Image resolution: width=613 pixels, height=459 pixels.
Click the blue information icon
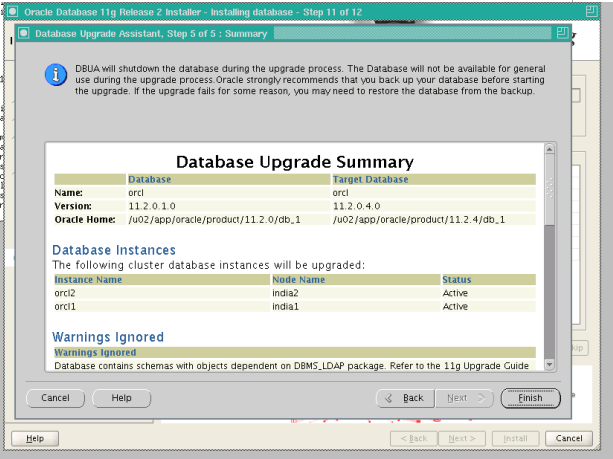tap(56, 75)
